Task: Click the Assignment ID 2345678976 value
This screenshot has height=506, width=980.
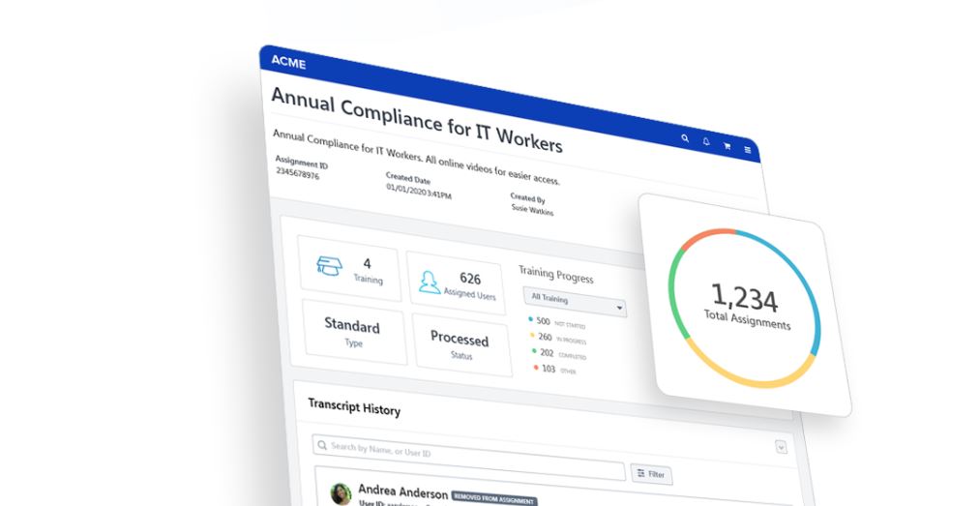Action: click(x=298, y=172)
